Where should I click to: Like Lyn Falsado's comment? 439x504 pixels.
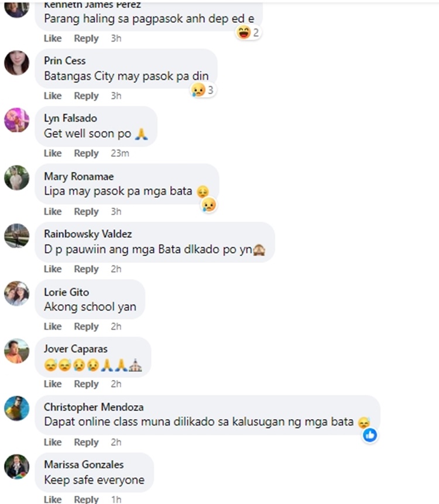coord(53,153)
